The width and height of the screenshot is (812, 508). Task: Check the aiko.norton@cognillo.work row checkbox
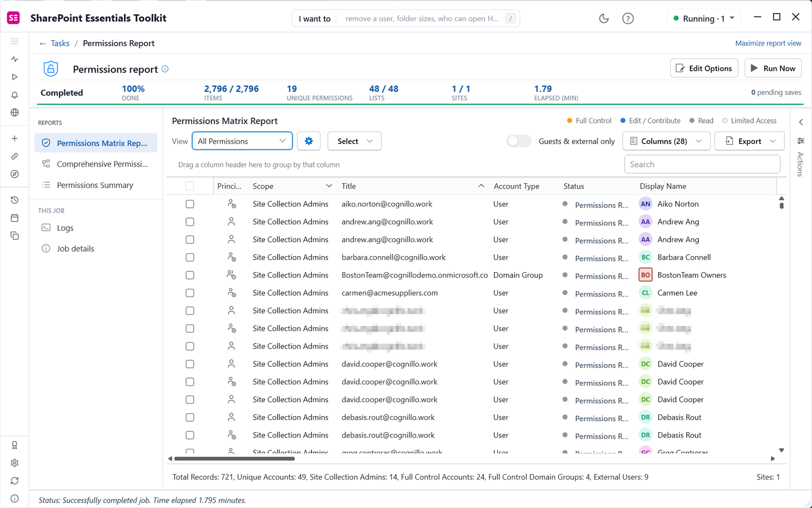(x=190, y=204)
